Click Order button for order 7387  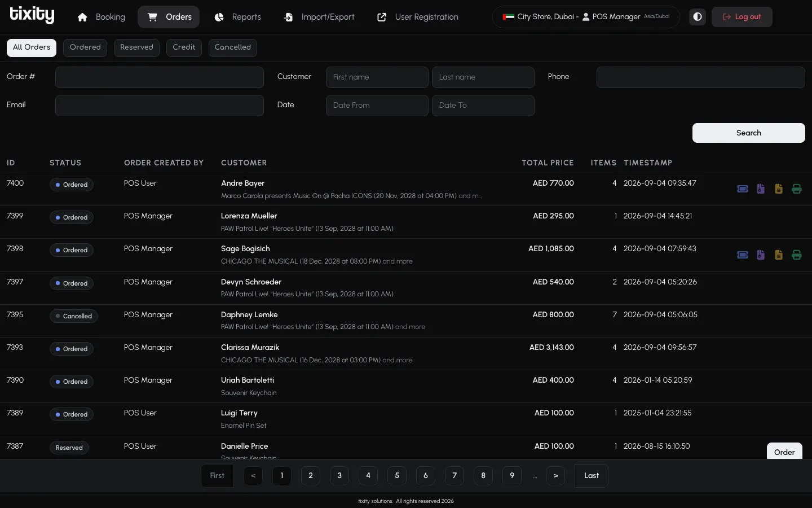point(784,452)
